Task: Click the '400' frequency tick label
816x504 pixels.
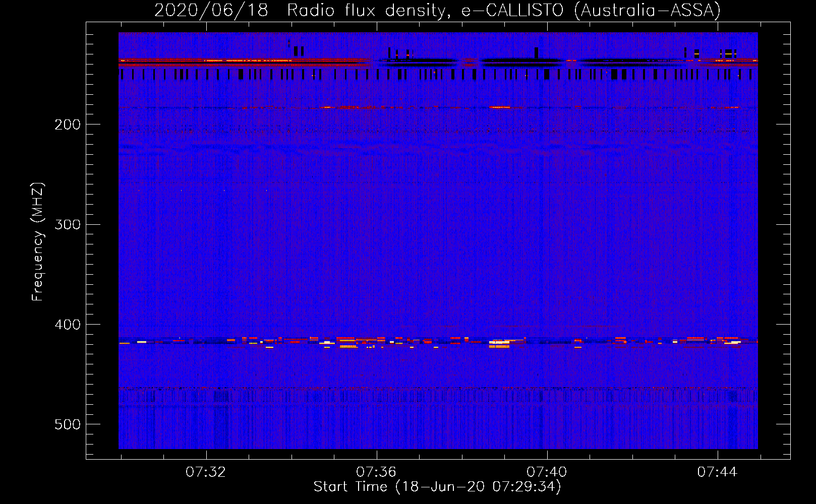Action: click(68, 325)
